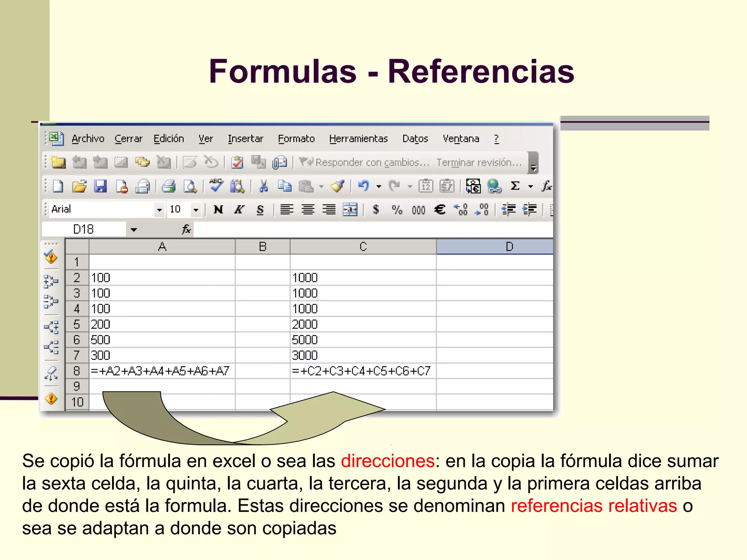Open the Edición menu
747x560 pixels.
tap(169, 139)
